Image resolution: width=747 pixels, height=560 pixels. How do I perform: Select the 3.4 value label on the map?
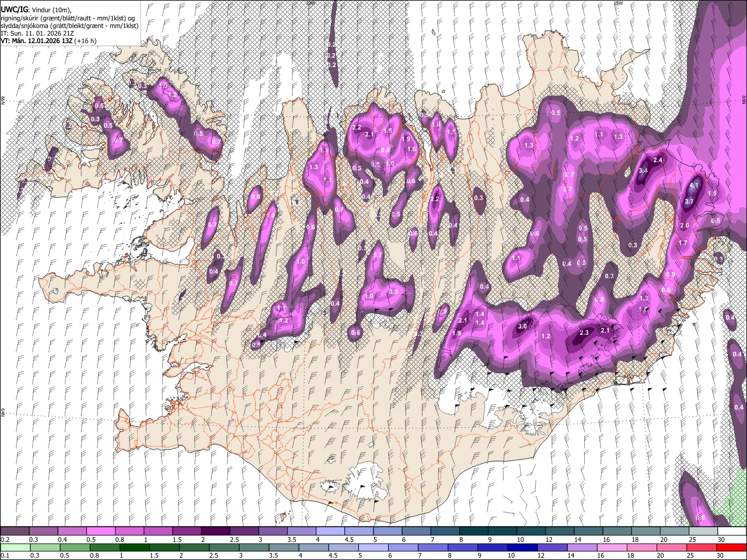[x=643, y=170]
